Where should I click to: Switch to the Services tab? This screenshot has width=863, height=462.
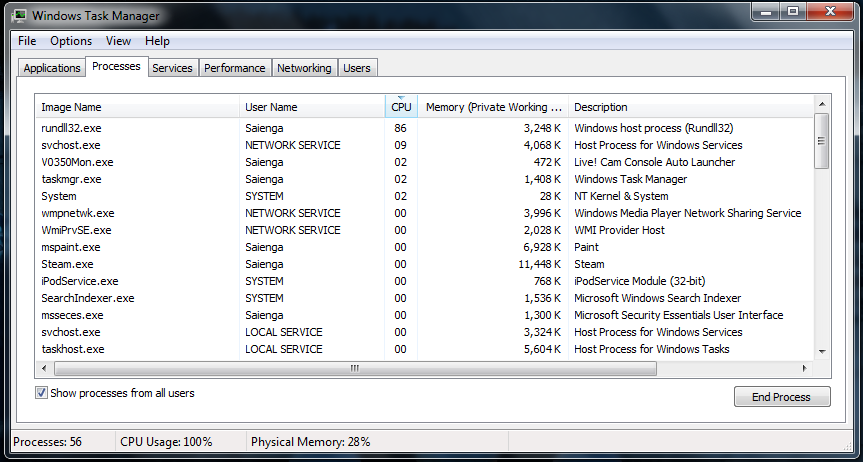pos(172,68)
